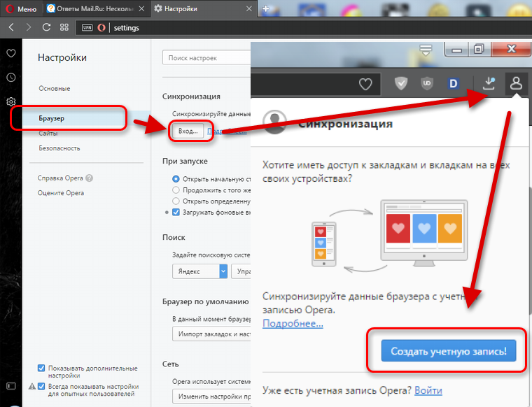
Task: Open the Opera Меню button
Action: [x=21, y=9]
